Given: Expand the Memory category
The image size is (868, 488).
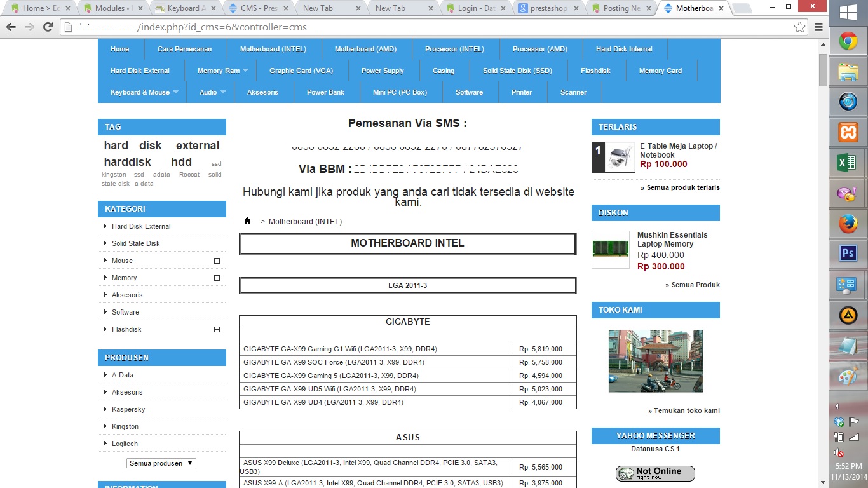Looking at the screenshot, I should pos(217,278).
